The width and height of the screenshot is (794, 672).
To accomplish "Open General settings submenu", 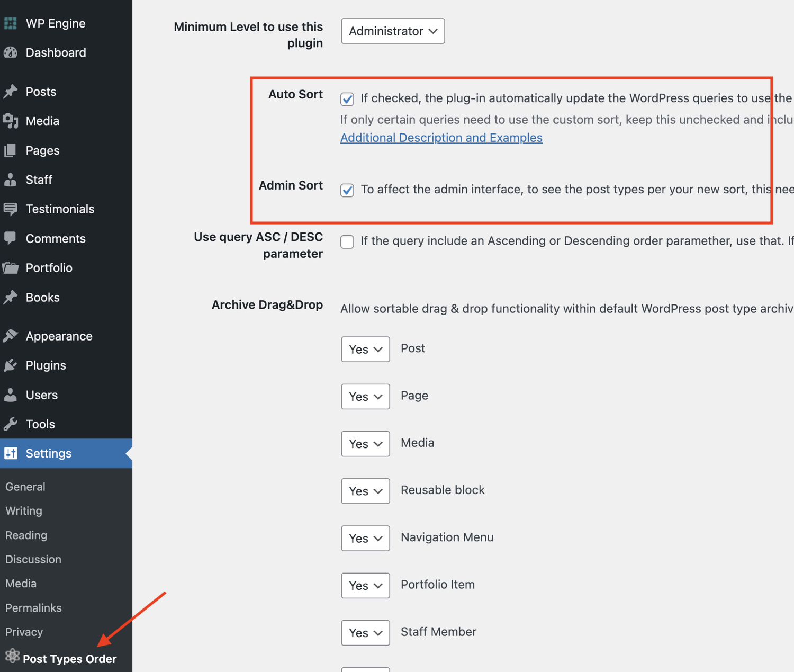I will [25, 487].
